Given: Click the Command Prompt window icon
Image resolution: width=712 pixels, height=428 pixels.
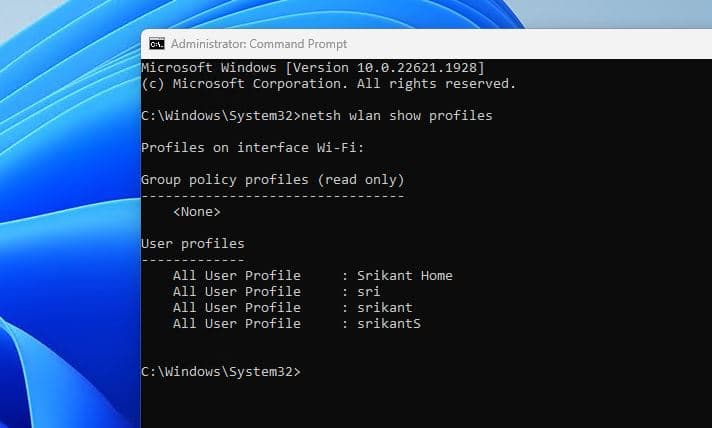Looking at the screenshot, I should [x=157, y=44].
